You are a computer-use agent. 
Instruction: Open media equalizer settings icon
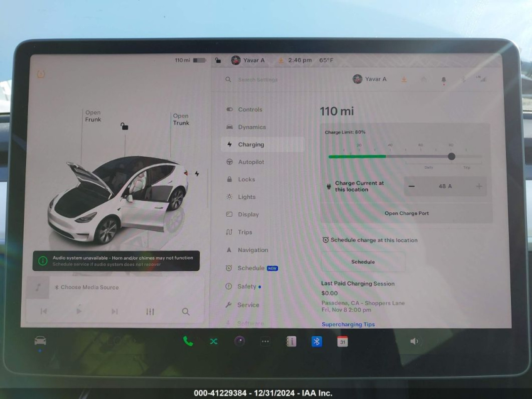pos(150,311)
